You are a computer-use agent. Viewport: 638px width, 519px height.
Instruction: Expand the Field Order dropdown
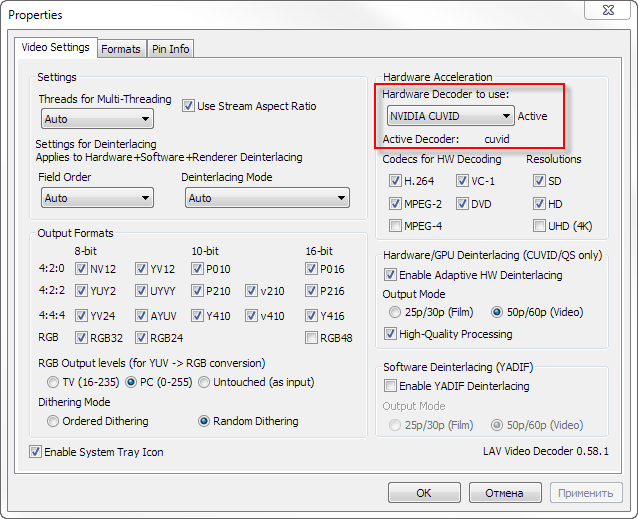coord(97,198)
